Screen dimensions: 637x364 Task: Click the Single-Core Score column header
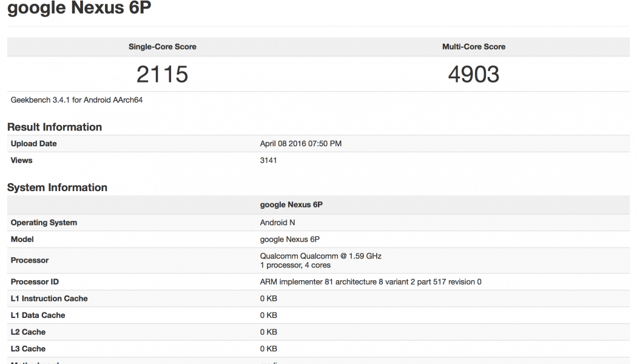tap(162, 47)
